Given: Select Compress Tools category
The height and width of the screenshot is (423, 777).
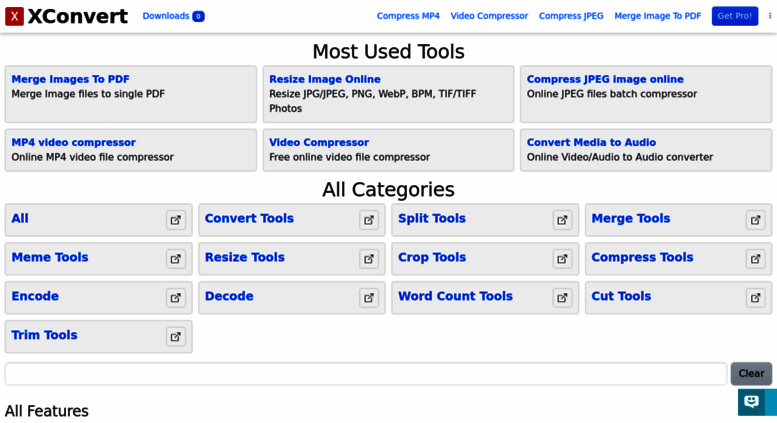Looking at the screenshot, I should [x=642, y=257].
